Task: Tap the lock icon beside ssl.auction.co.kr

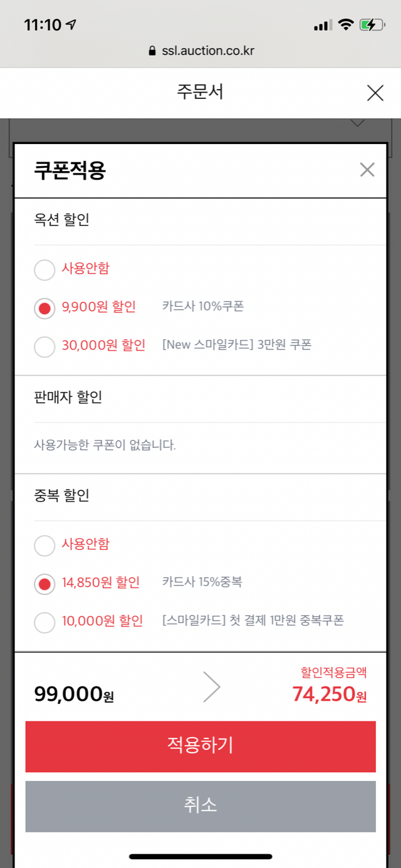Action: pyautogui.click(x=152, y=51)
